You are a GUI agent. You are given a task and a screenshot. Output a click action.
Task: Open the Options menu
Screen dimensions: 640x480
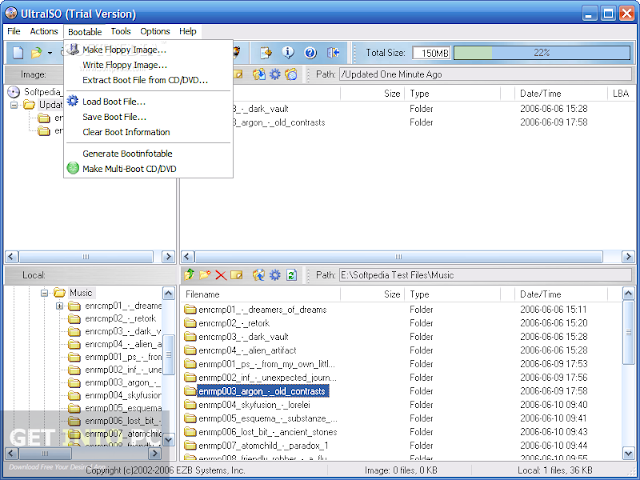[x=155, y=31]
